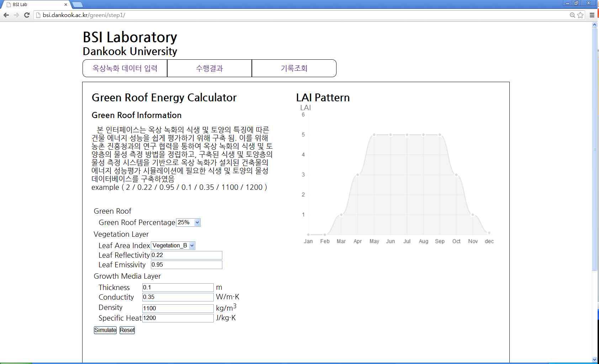Click the Dankook University subtitle

click(x=130, y=51)
